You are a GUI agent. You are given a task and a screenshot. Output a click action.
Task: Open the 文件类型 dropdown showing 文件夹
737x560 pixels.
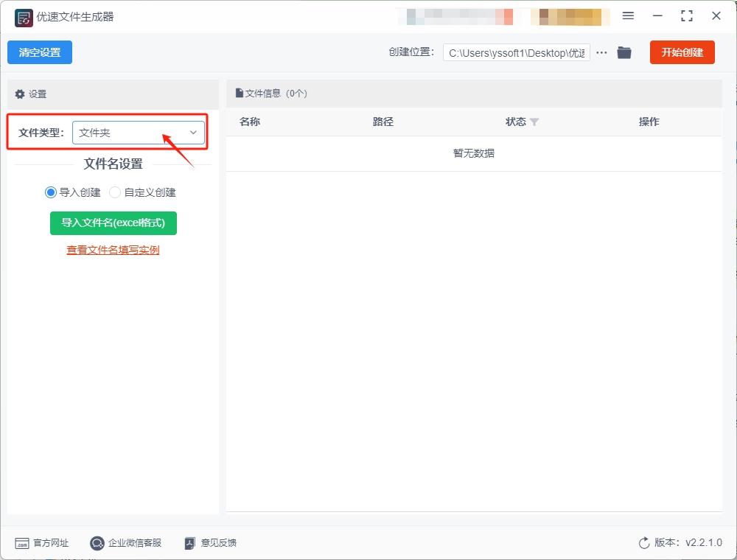tap(139, 133)
